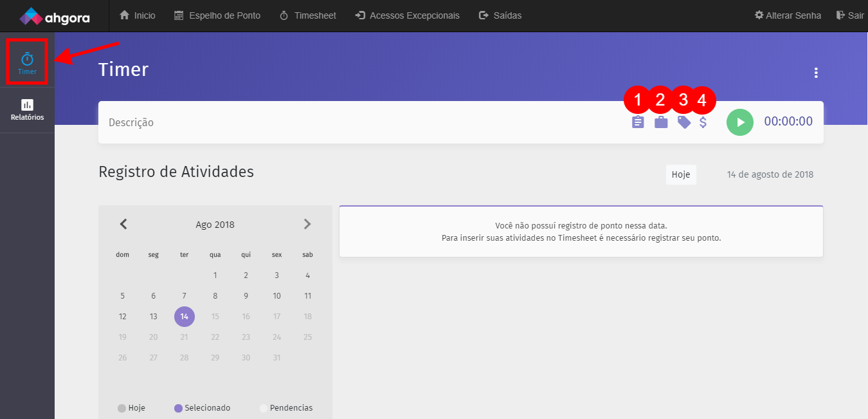Go to previous month in calendar
The image size is (868, 419).
(123, 224)
